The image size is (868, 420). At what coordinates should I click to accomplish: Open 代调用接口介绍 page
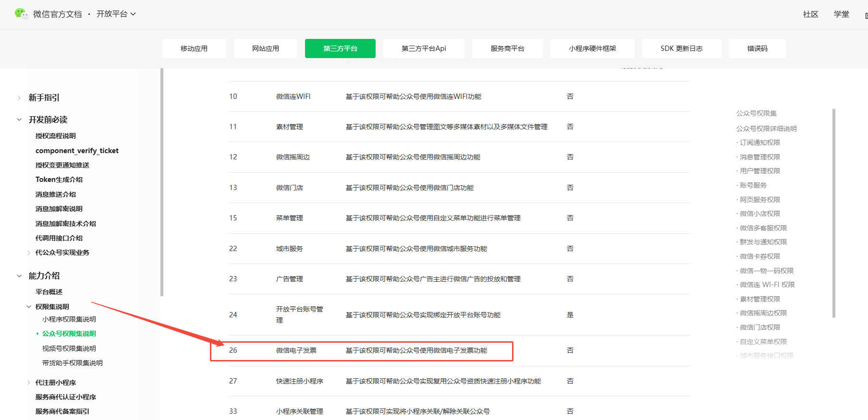(59, 238)
